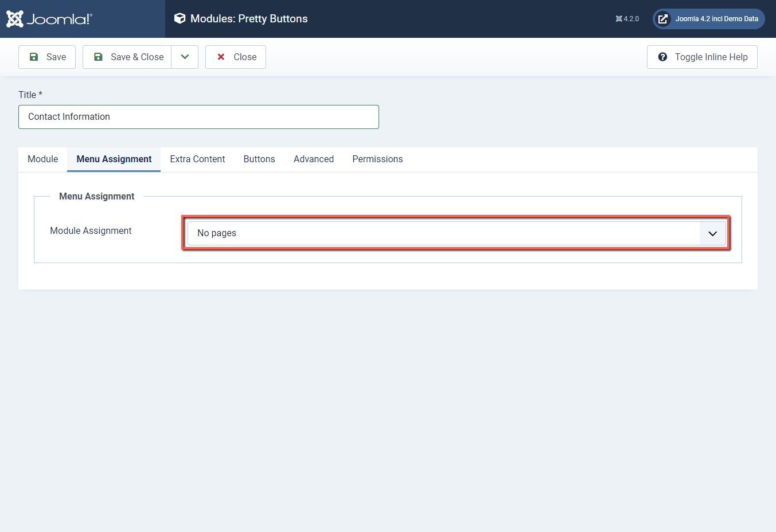Expand the chevron next to Save & Close

pos(185,57)
